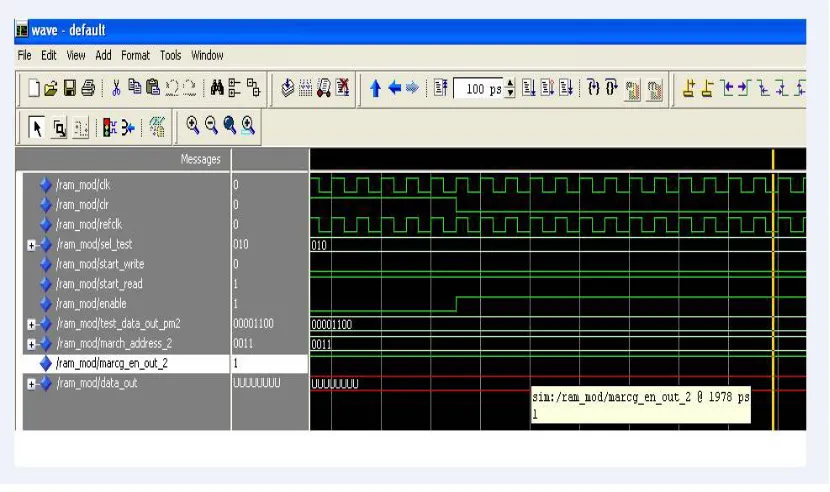Expand the /ram_mod/march_address_2 signal
Viewport: 830px width, 492px height.
31,344
